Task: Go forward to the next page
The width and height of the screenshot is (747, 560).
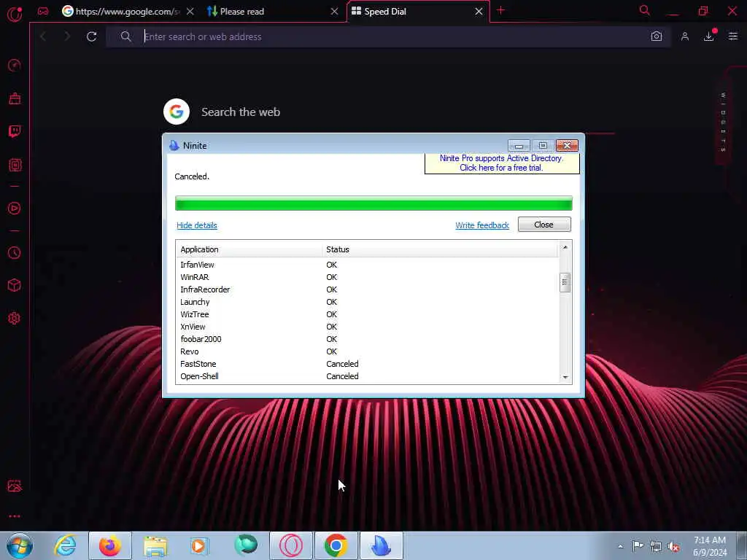Action: [67, 36]
